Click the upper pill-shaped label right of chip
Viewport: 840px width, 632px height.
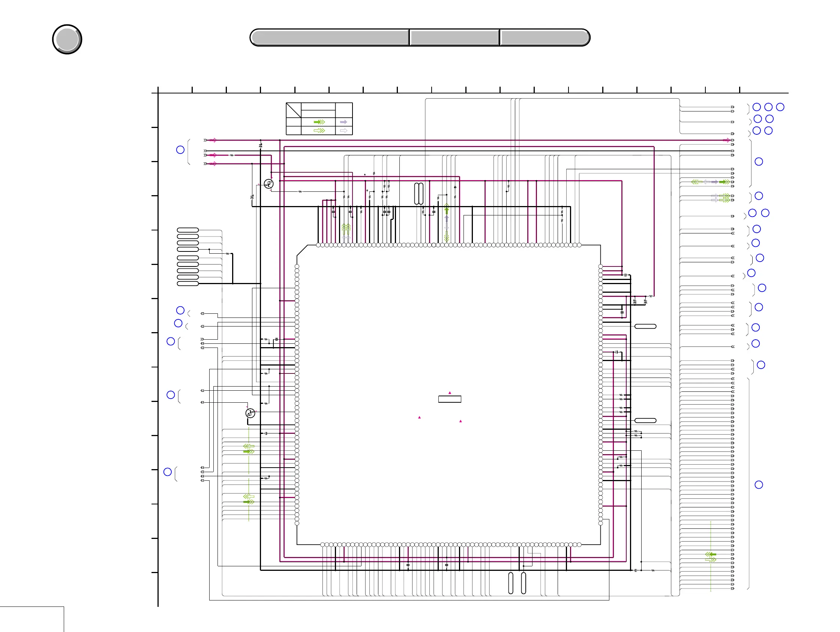[645, 327]
